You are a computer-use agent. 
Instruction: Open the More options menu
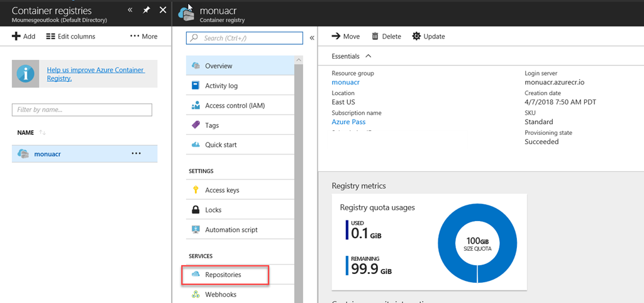pyautogui.click(x=143, y=37)
